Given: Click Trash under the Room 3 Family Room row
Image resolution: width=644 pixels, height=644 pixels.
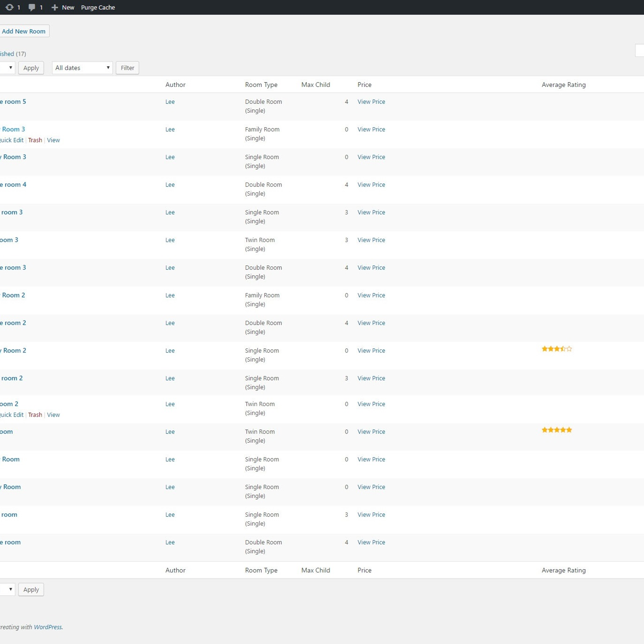Looking at the screenshot, I should [x=35, y=140].
